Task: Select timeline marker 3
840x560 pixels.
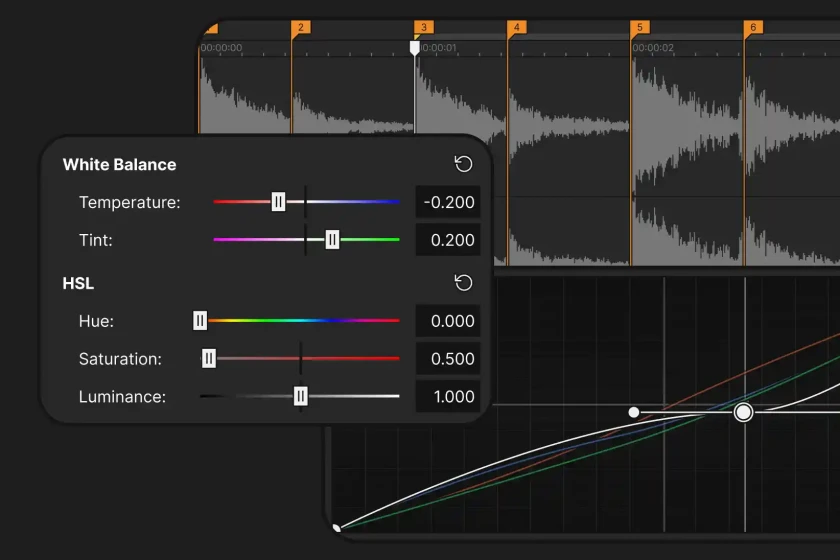Action: pyautogui.click(x=424, y=27)
